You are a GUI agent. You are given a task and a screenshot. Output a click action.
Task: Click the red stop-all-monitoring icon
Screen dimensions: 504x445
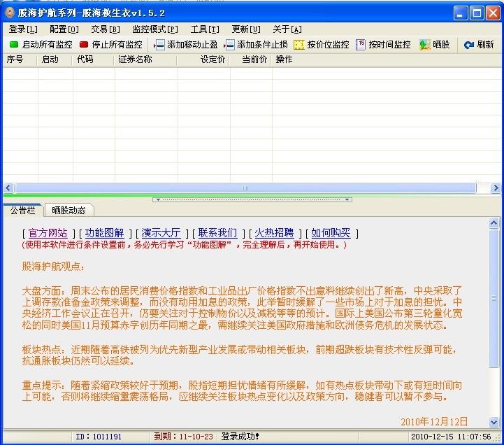pyautogui.click(x=84, y=44)
